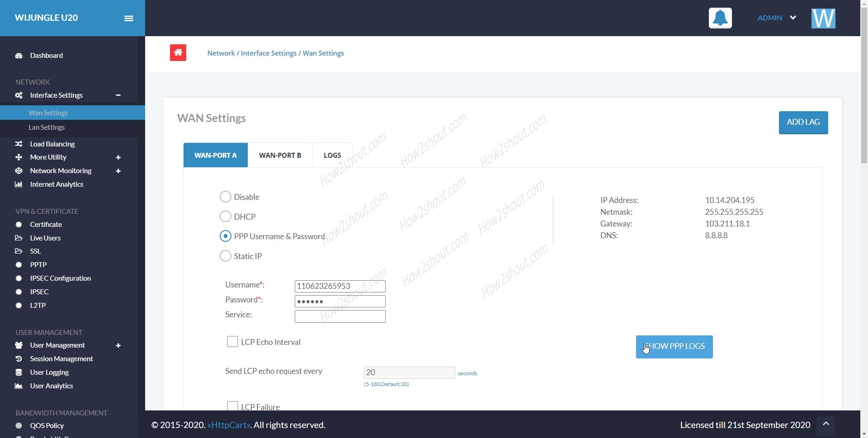Click the LCP echo request seconds field
The height and width of the screenshot is (438, 868).
click(x=409, y=372)
